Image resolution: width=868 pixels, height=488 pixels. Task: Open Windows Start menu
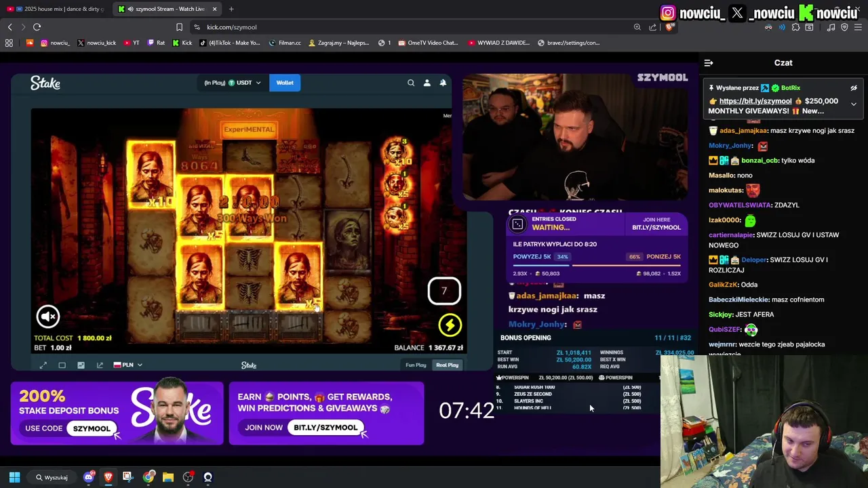14,477
